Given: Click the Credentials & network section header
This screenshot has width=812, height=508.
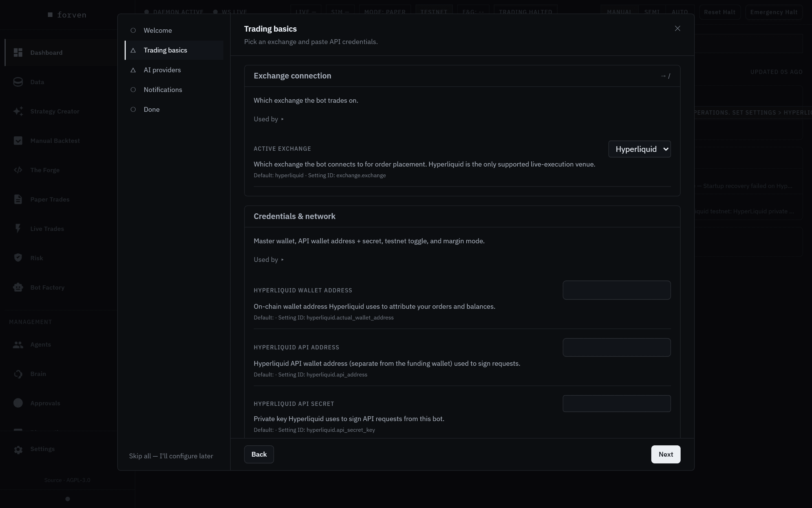Looking at the screenshot, I should coord(462,216).
